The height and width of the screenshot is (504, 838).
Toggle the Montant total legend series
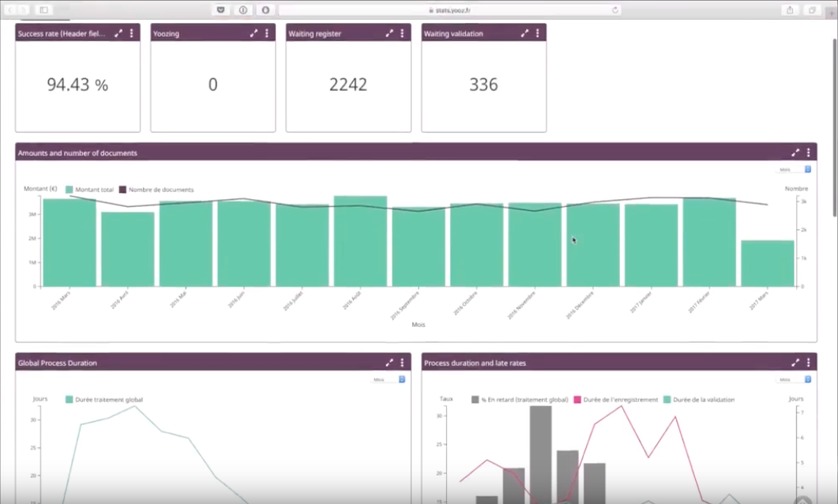pos(89,190)
